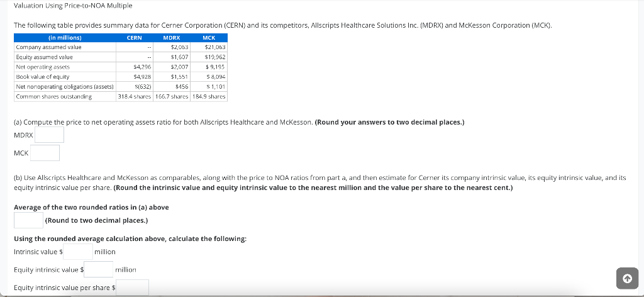Click the $21,063 MCK company value cell
The image size is (644, 297).
(209, 47)
